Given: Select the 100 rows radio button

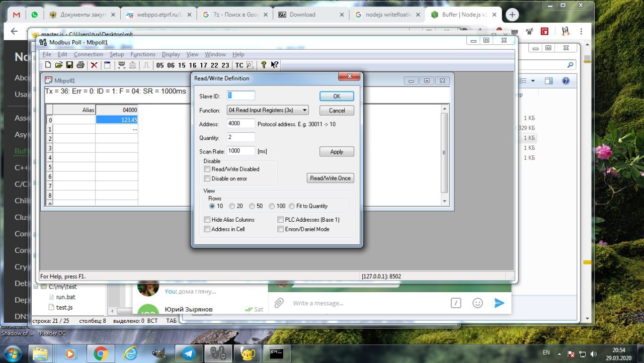Looking at the screenshot, I should (272, 206).
